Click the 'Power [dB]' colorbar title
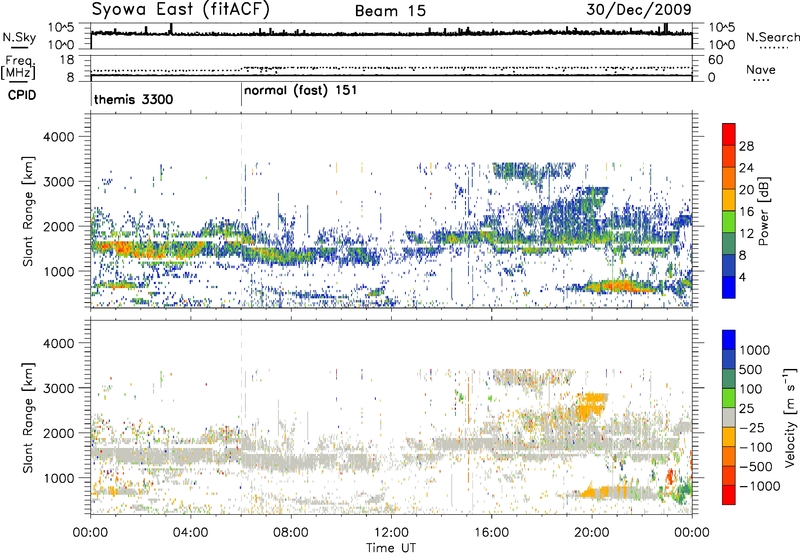The image size is (800, 554). [x=764, y=211]
